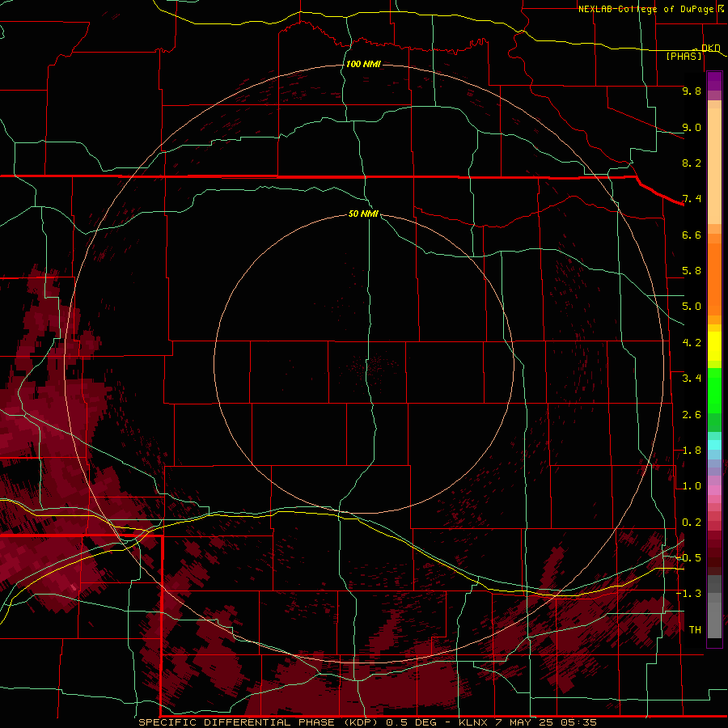This screenshot has height=728, width=728.
Task: Click the -1.3 scale value
Action: tap(689, 594)
